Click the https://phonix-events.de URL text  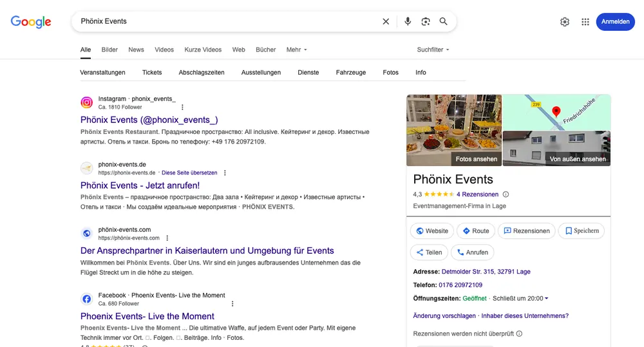(x=126, y=173)
